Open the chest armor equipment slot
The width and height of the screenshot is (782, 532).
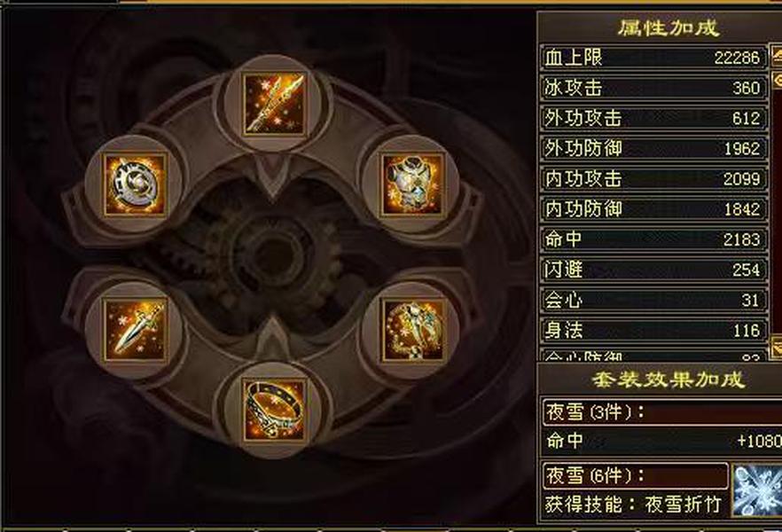coord(412,184)
